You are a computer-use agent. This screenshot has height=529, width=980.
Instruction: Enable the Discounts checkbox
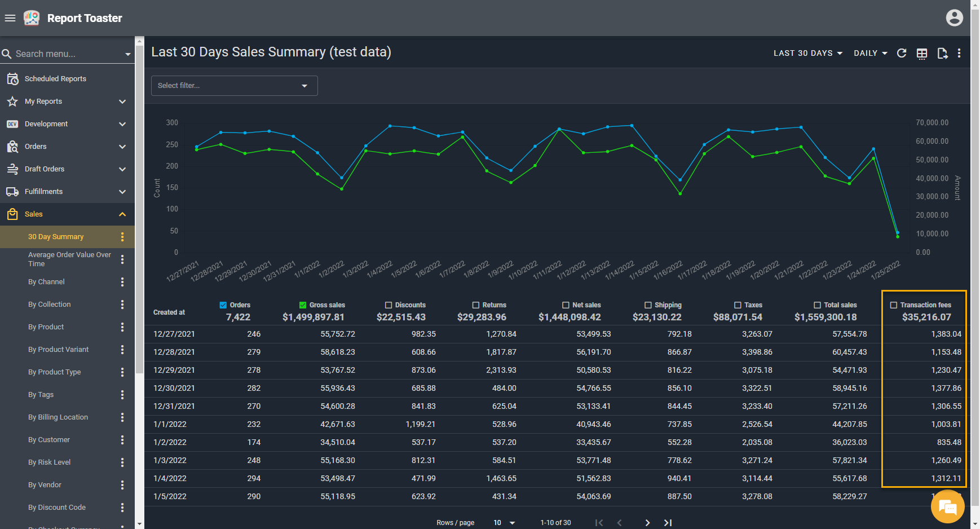click(389, 305)
